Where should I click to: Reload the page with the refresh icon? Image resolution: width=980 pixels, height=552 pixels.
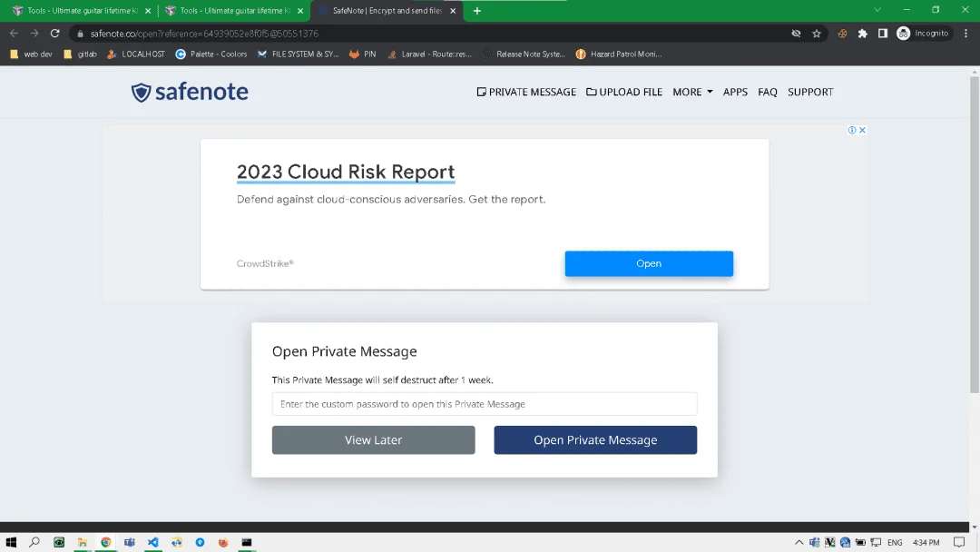pyautogui.click(x=55, y=33)
